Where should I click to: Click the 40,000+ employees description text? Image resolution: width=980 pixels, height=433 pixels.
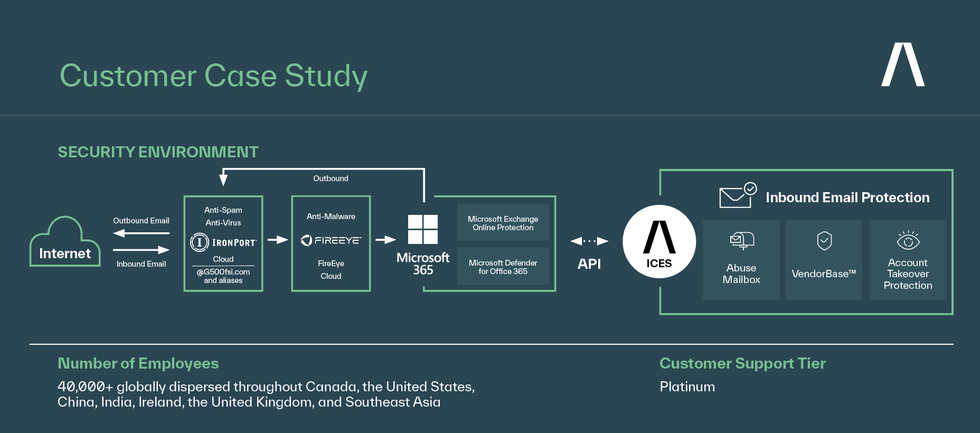266,394
